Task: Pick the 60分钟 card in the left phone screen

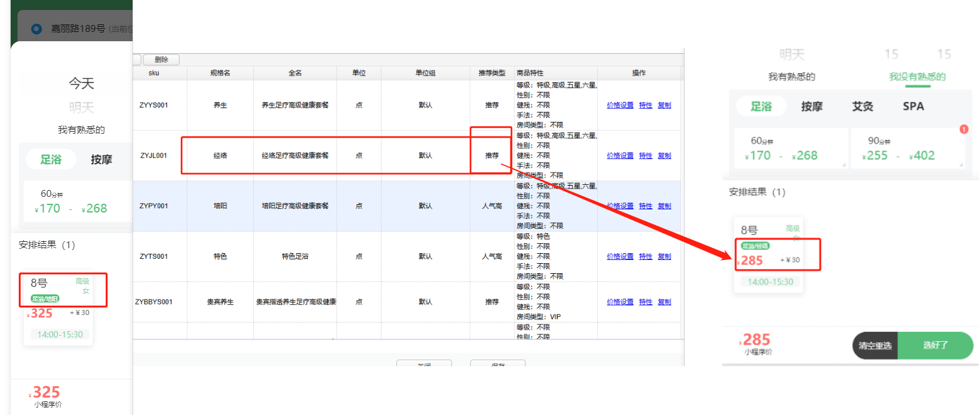Action: [78, 201]
